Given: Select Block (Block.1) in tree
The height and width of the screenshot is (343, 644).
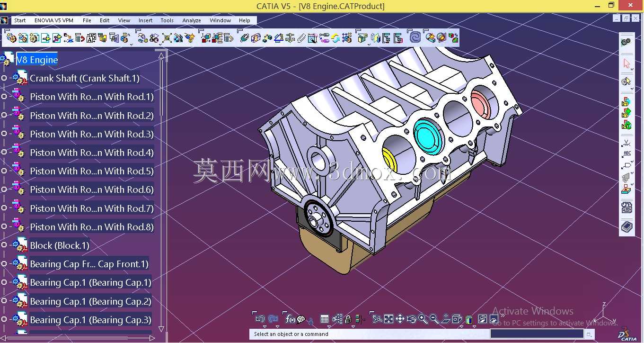Looking at the screenshot, I should pos(60,245).
